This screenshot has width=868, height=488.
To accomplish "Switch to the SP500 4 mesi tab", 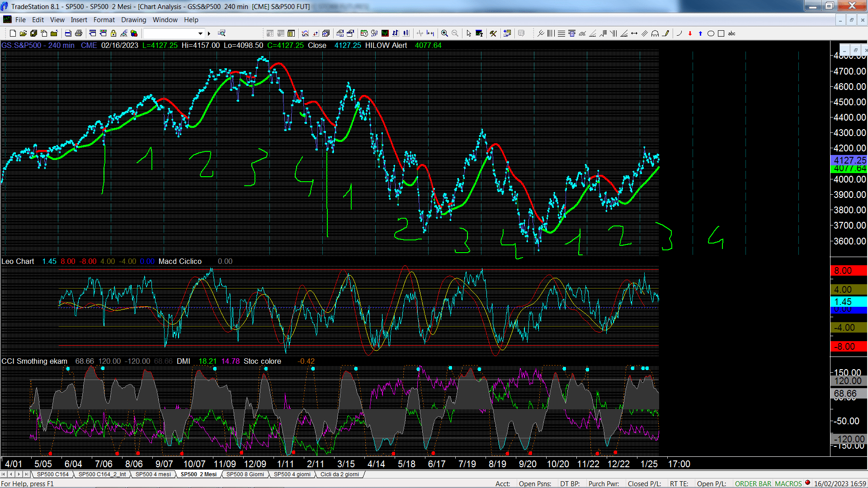I will pyautogui.click(x=153, y=474).
